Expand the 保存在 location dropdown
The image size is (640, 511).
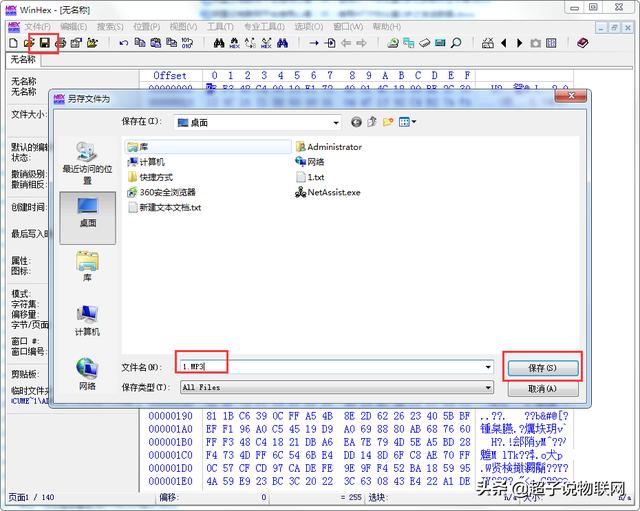[336, 122]
